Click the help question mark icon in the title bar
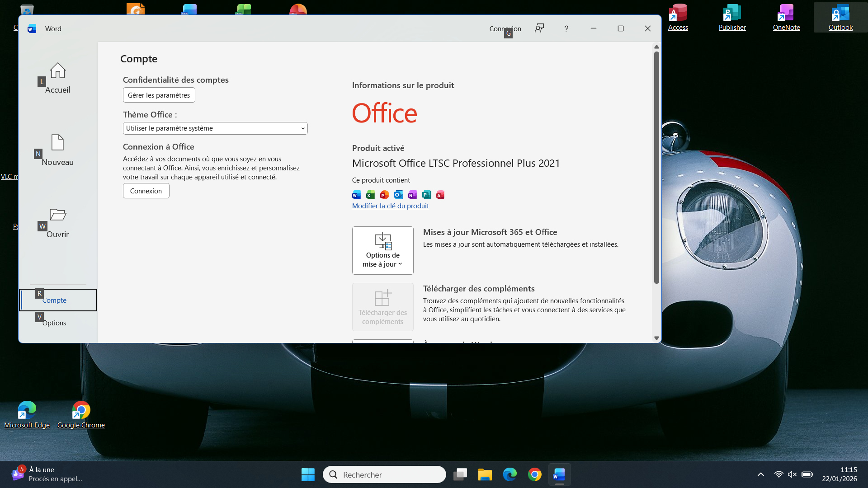Image resolution: width=868 pixels, height=488 pixels. click(566, 28)
